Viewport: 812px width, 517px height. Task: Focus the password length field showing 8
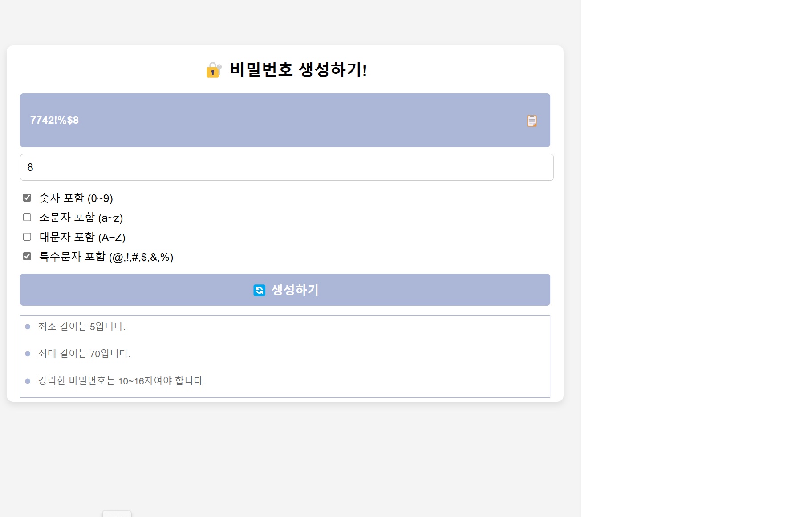(287, 167)
